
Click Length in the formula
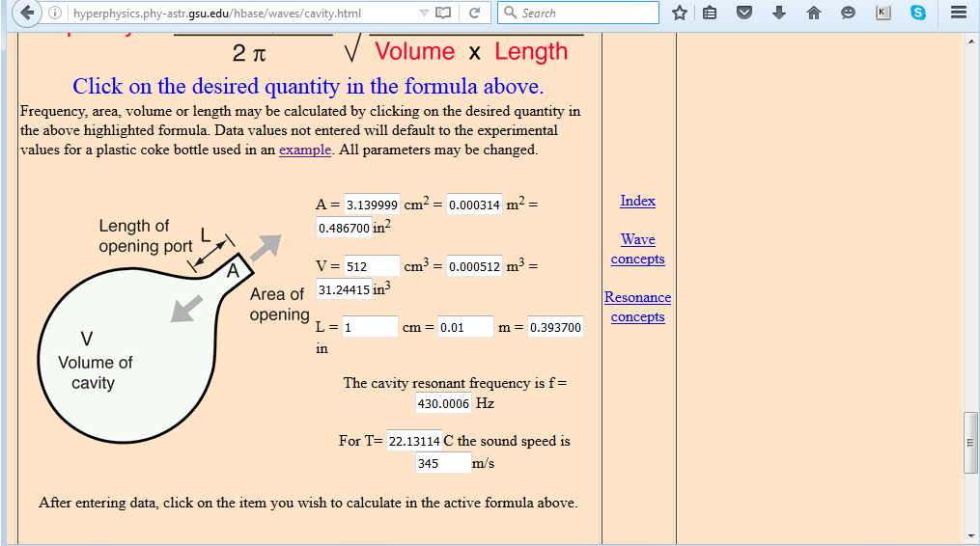tap(531, 51)
